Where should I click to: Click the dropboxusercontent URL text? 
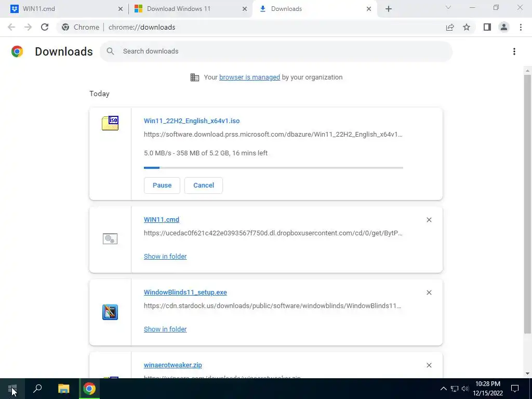tap(273, 233)
